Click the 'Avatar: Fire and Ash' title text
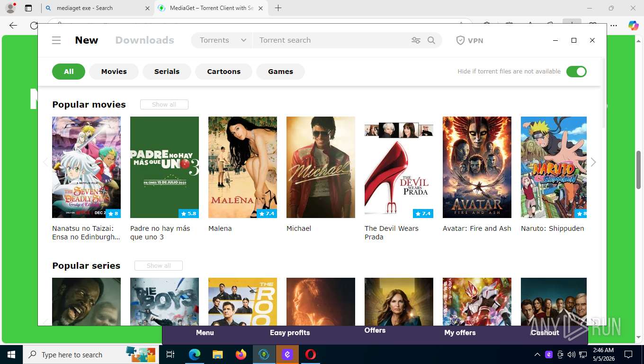 pyautogui.click(x=477, y=228)
